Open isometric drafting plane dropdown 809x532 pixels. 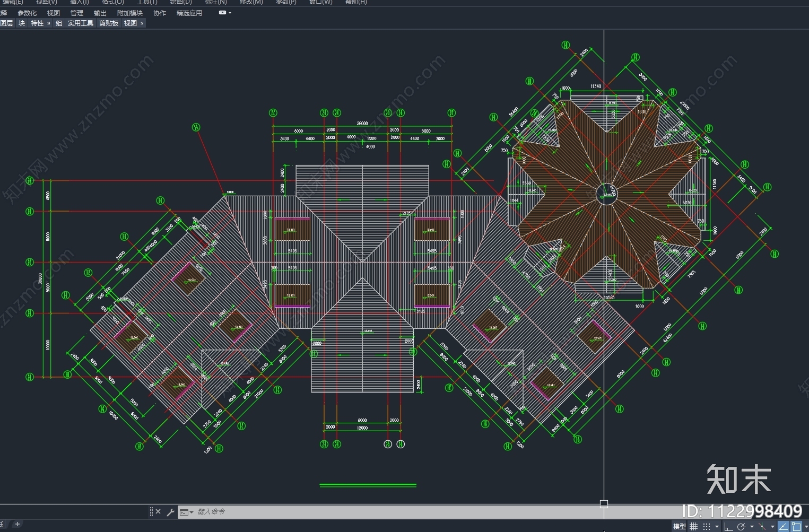click(772, 527)
